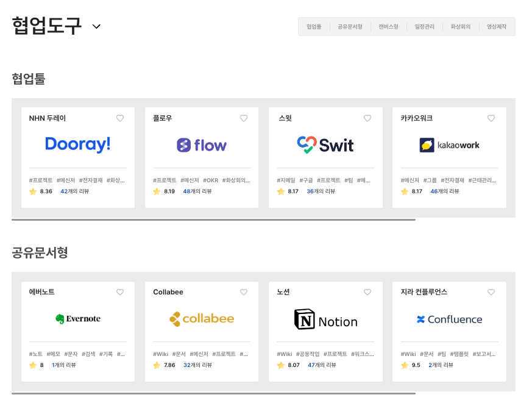532x403 pixels.
Task: Expand the 협업도구 category dropdown arrow
Action: pyautogui.click(x=96, y=26)
